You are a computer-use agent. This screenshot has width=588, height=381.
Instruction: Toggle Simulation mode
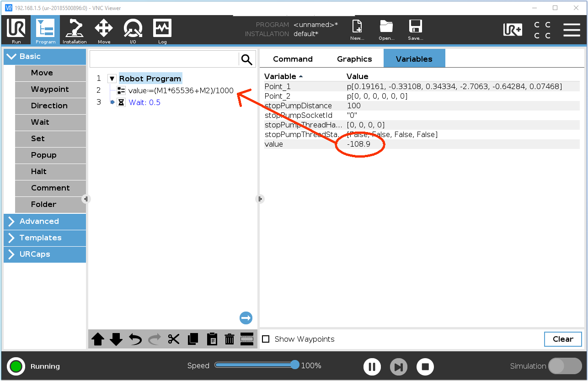pyautogui.click(x=566, y=366)
